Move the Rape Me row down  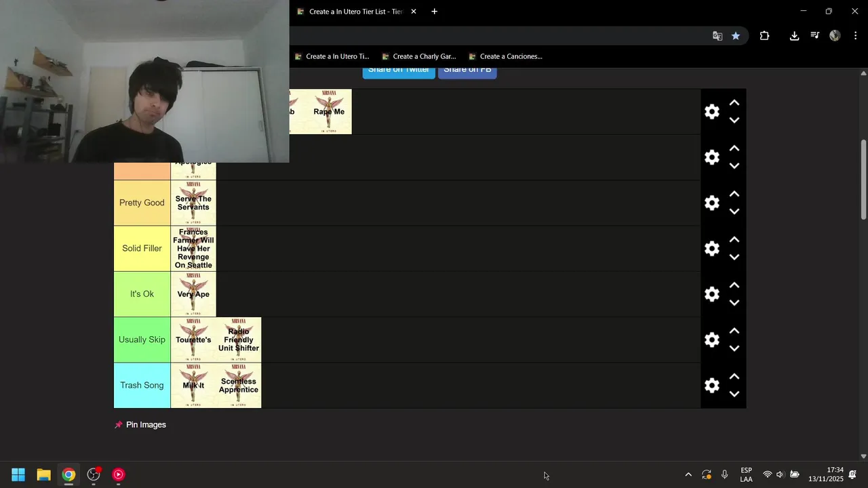point(734,120)
